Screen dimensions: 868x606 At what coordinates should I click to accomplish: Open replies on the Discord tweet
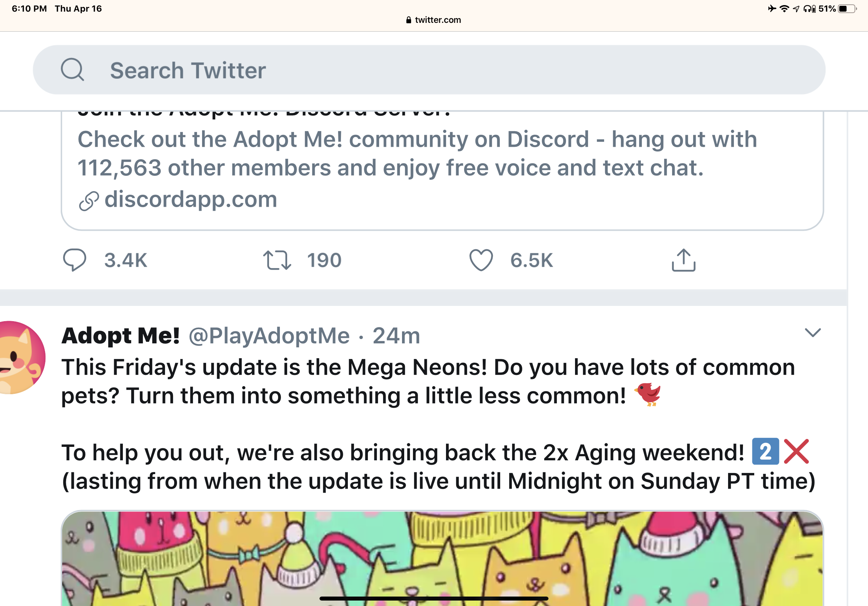[x=75, y=260]
